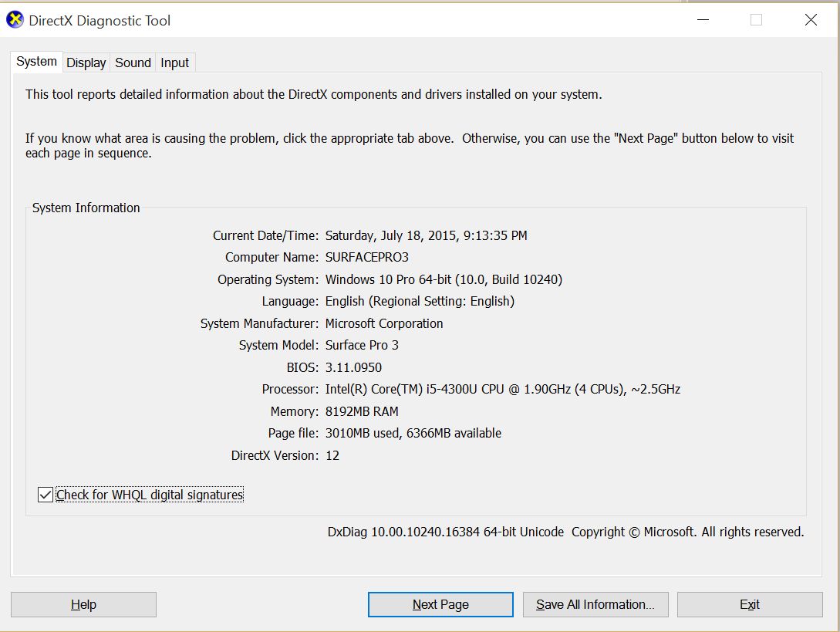Switch to the System tab
840x632 pixels.
(36, 62)
